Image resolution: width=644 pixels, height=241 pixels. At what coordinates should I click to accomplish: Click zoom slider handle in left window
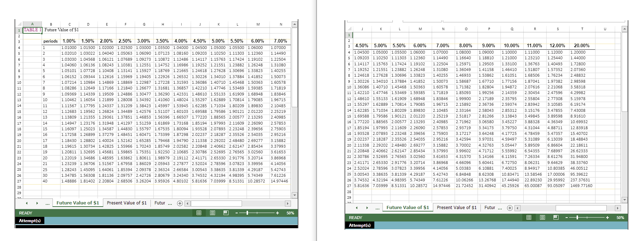tap(247, 213)
